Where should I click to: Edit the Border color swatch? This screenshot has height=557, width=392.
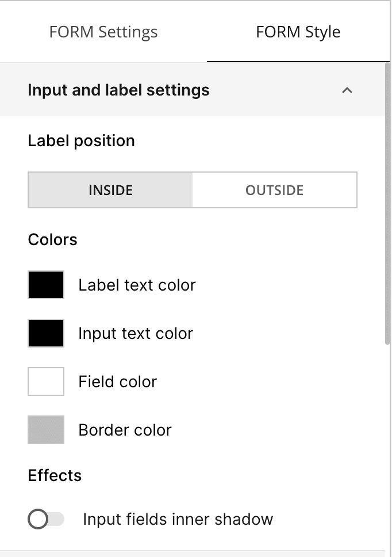click(x=45, y=429)
